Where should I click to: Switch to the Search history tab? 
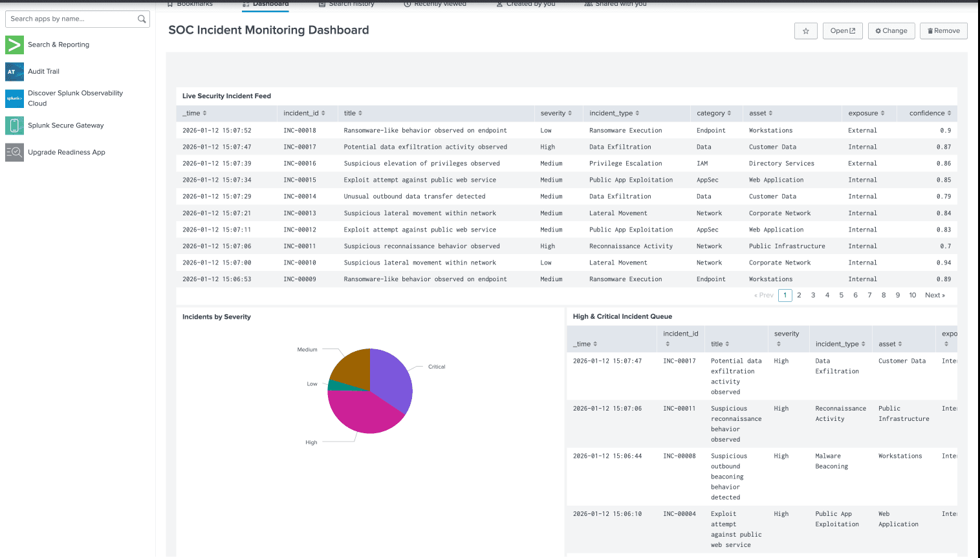348,4
